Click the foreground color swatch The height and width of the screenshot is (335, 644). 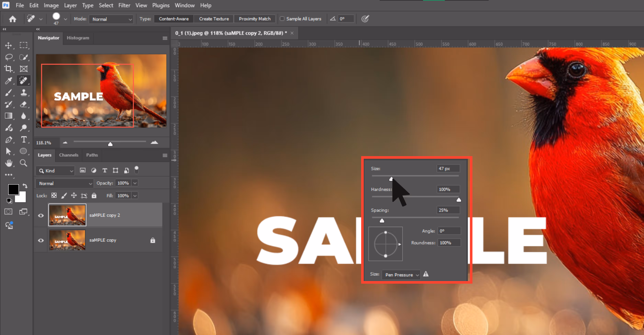click(x=13, y=189)
